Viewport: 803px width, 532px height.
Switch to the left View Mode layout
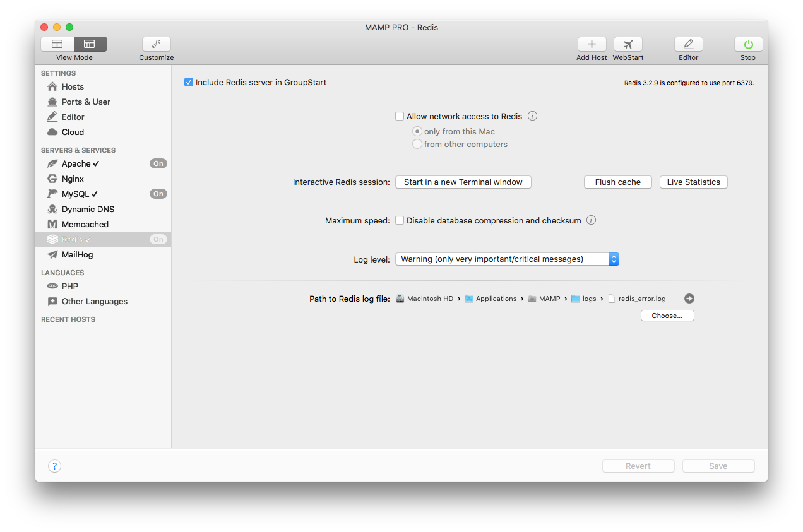point(57,44)
